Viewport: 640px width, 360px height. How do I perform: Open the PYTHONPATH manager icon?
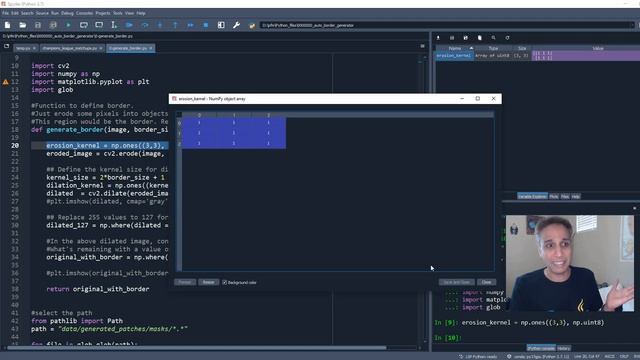252,25
